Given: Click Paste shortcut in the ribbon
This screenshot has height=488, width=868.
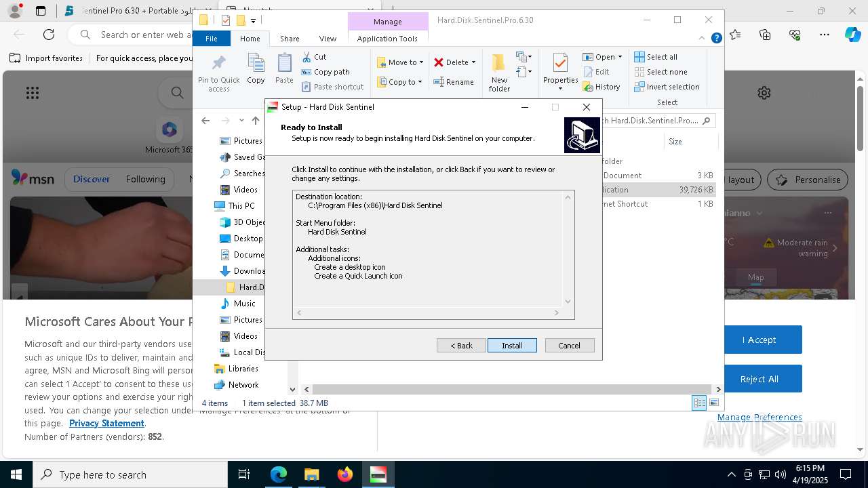Looking at the screenshot, I should point(333,87).
